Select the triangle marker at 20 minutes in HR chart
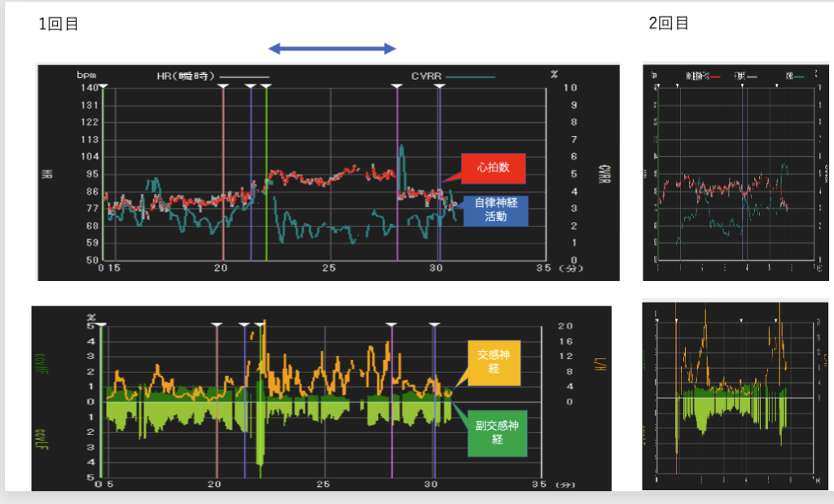The height and width of the screenshot is (504, 834). tap(223, 84)
